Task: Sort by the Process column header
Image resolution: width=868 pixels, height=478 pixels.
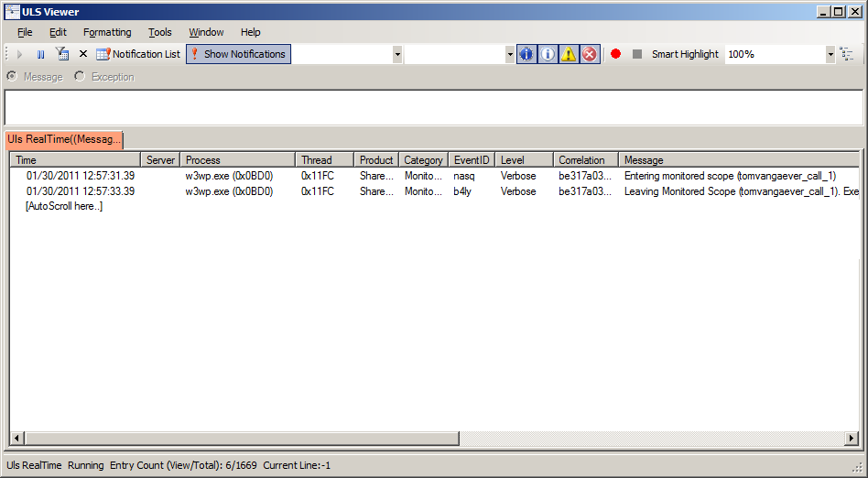Action: coord(238,160)
